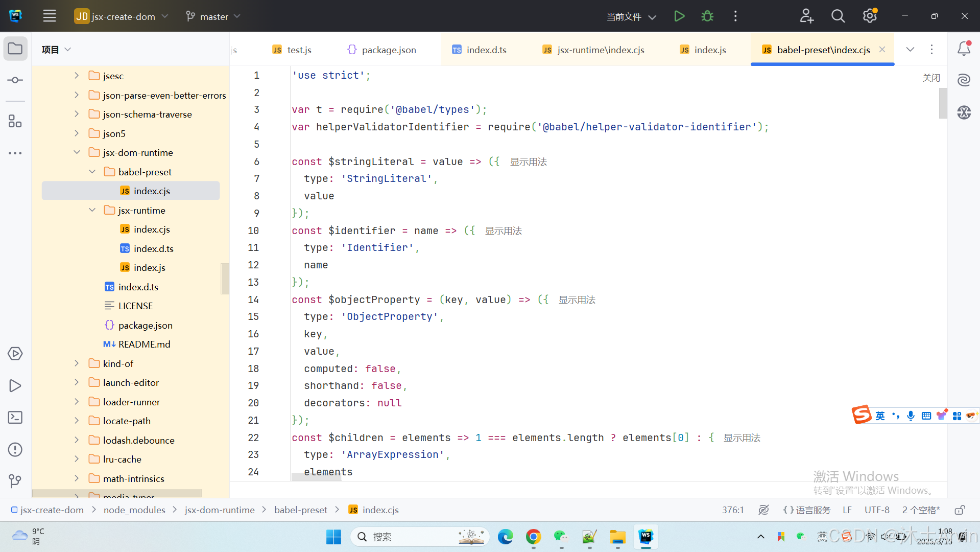Toggle English mode on the Sogou input bar
The width and height of the screenshot is (980, 552).
[x=880, y=416]
